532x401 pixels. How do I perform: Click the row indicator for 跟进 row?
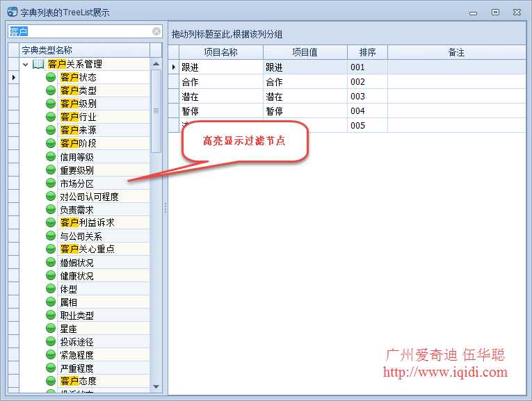(174, 67)
